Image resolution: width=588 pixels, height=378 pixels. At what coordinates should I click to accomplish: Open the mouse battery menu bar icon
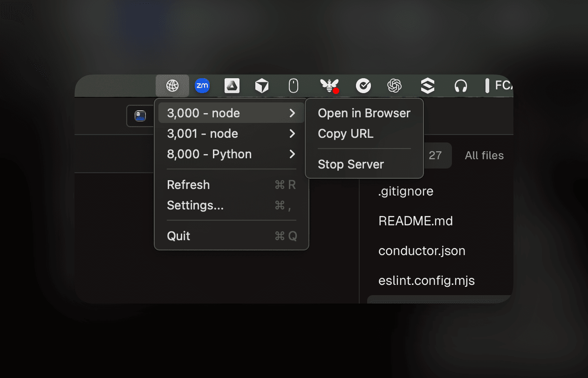(293, 86)
